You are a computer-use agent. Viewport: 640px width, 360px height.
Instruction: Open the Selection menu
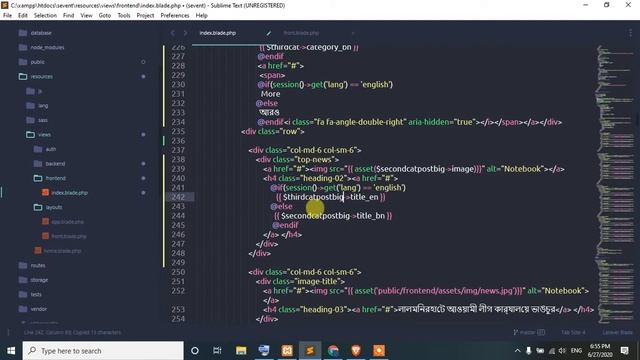(x=45, y=16)
